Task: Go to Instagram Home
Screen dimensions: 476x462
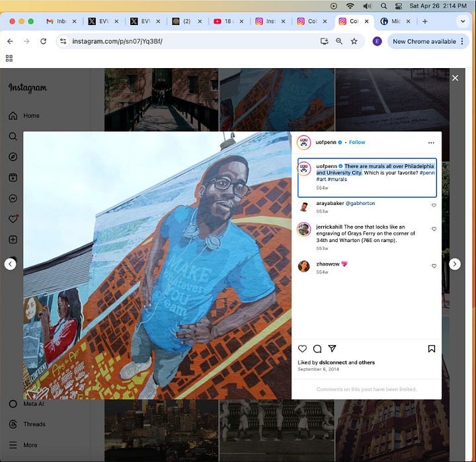Action: pos(24,116)
